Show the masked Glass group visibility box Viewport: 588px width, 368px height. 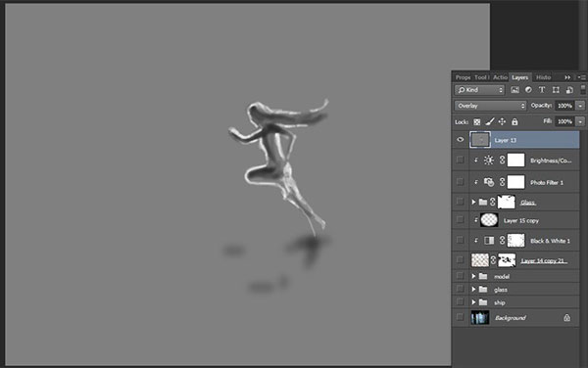[460, 202]
